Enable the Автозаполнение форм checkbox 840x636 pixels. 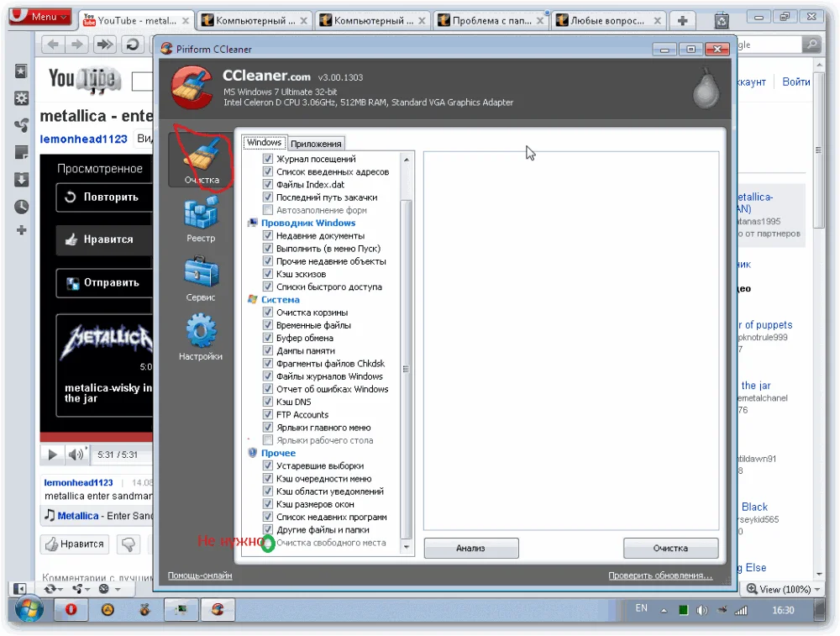point(268,210)
